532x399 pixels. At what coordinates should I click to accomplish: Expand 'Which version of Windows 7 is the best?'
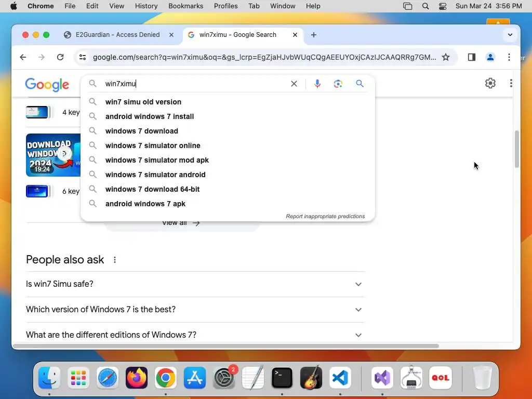195,310
